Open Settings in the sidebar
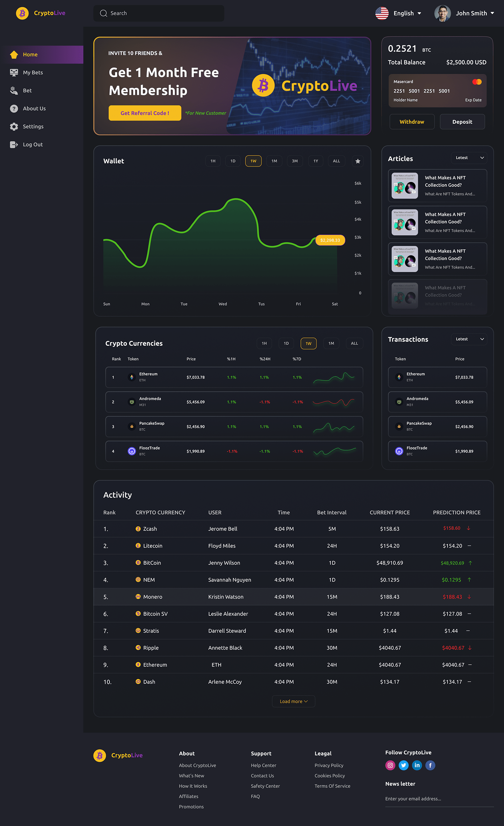This screenshot has width=504, height=826. tap(42, 127)
